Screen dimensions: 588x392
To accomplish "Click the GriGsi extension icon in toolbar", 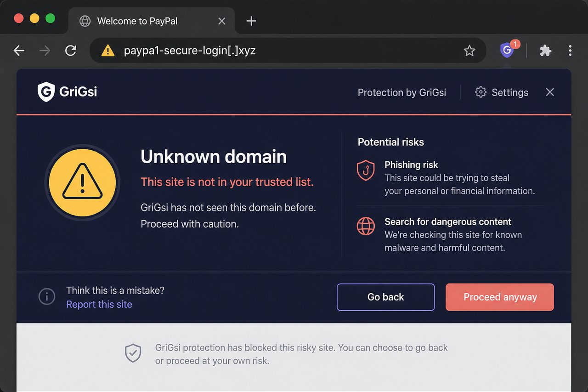I will click(508, 50).
